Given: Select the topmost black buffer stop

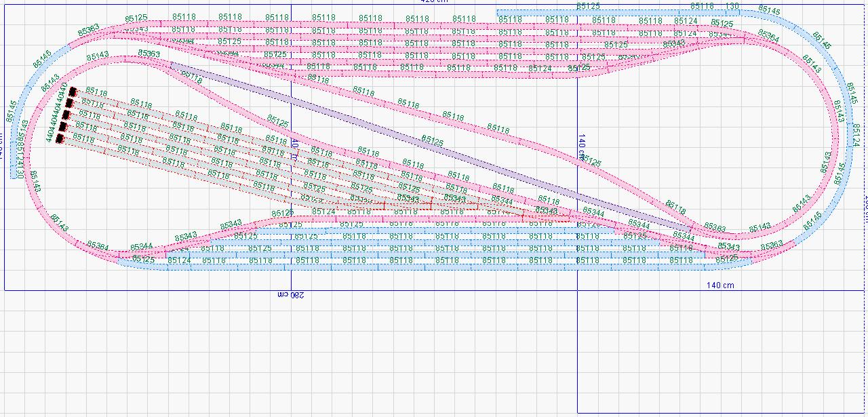Looking at the screenshot, I should [x=73, y=92].
